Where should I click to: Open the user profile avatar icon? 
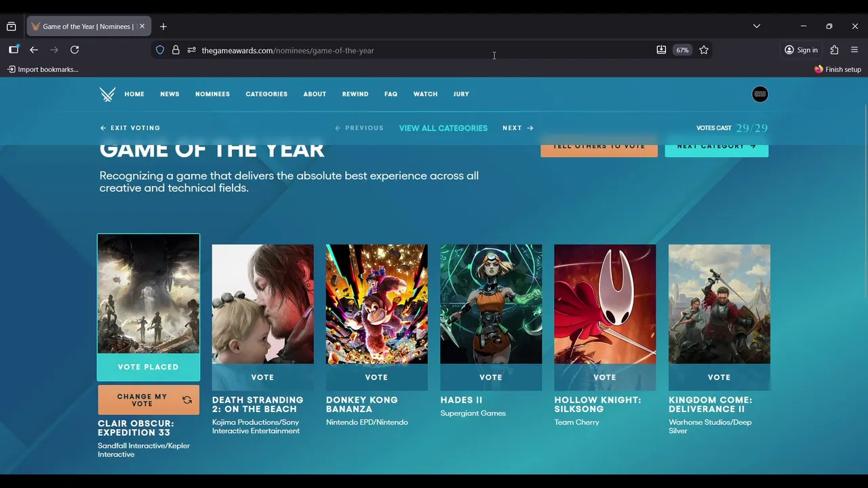pyautogui.click(x=759, y=94)
